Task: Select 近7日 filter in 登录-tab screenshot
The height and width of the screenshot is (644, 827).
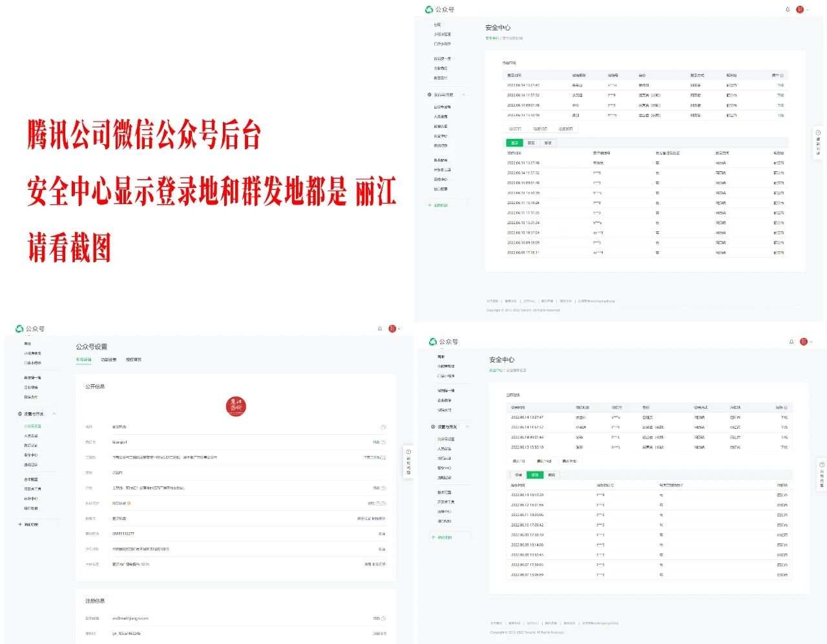Action: click(x=515, y=129)
